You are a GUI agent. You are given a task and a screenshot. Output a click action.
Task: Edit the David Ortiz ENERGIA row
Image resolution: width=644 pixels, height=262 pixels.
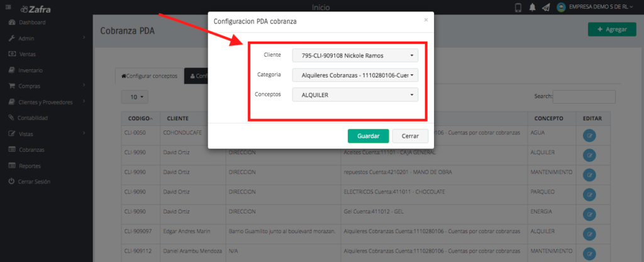point(589,214)
